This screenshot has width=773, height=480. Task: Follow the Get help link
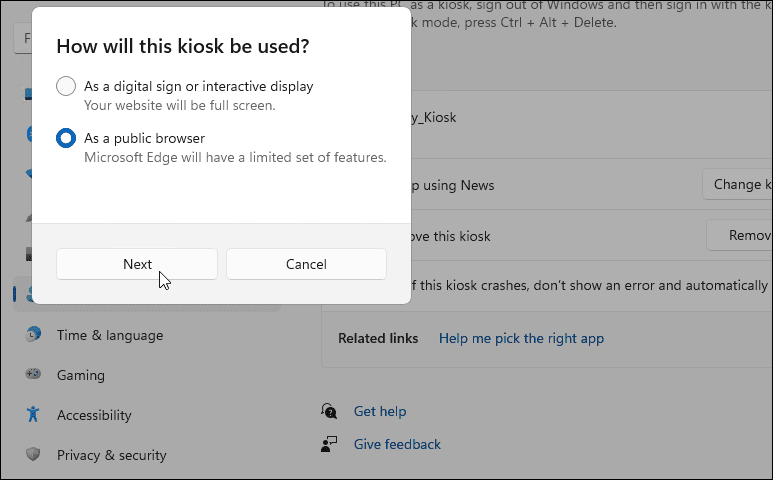[380, 411]
